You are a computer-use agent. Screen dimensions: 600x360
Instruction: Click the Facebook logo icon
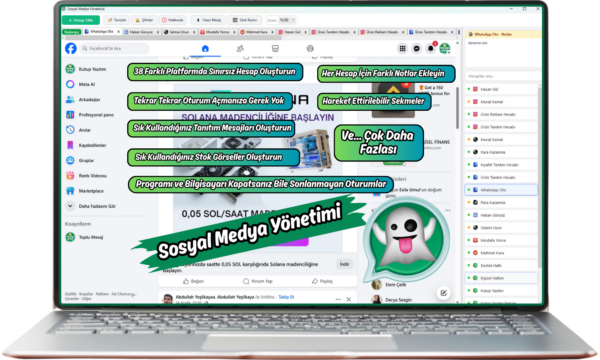point(71,49)
